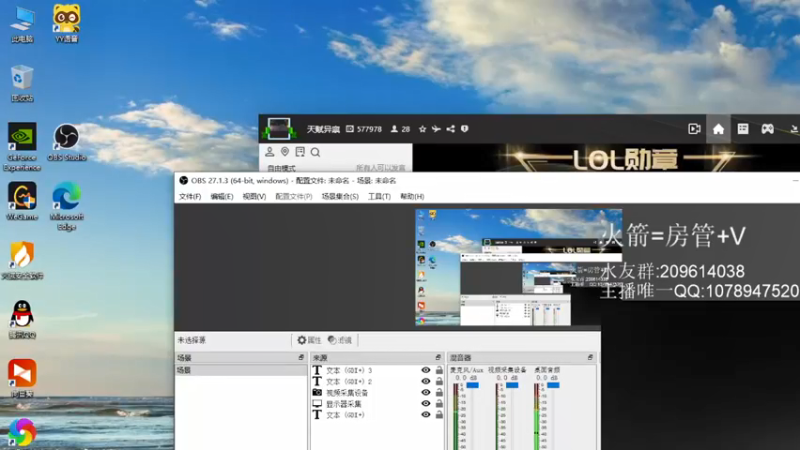Click the location pin icon in YY
The image size is (800, 450).
pos(285,152)
